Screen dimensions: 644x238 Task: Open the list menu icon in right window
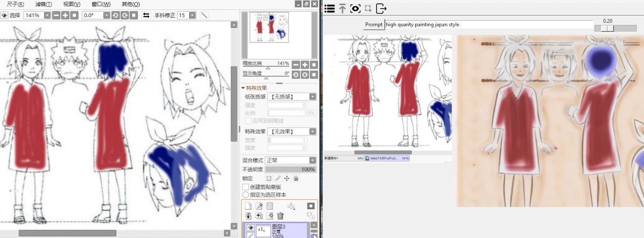pyautogui.click(x=330, y=8)
